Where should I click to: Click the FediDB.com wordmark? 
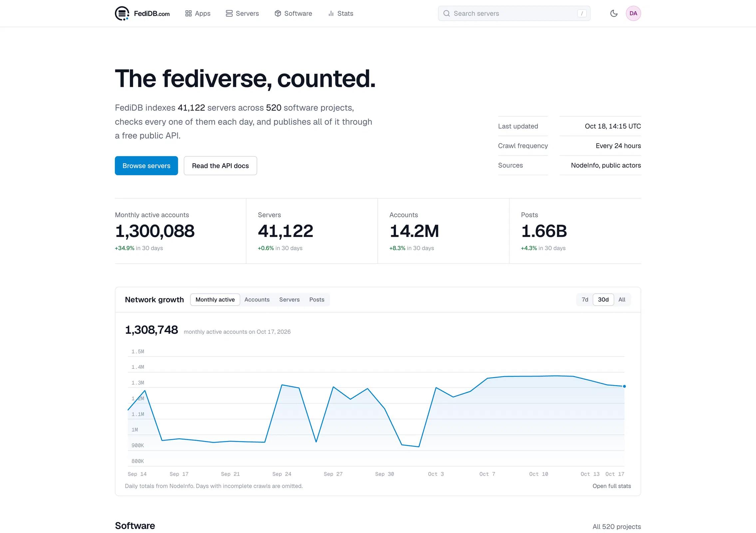click(152, 14)
